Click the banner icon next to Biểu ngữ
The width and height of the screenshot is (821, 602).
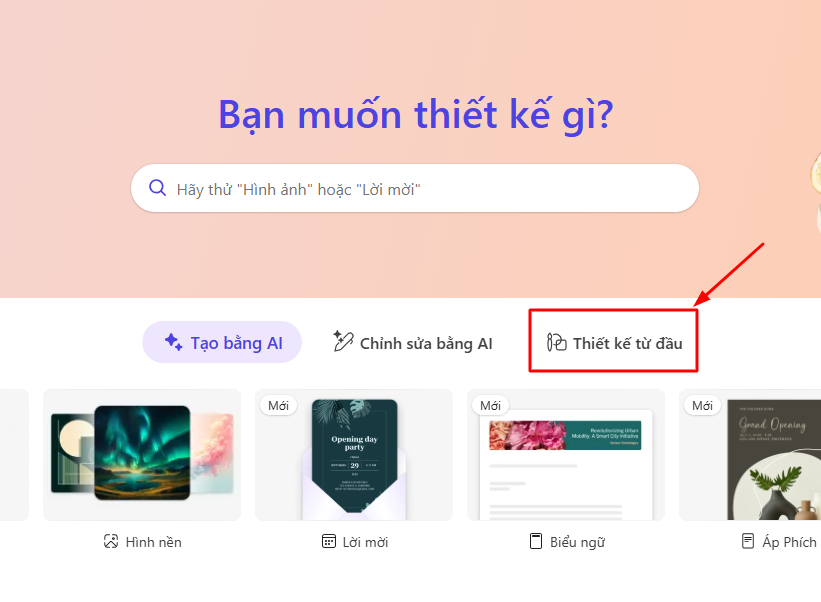[x=536, y=541]
